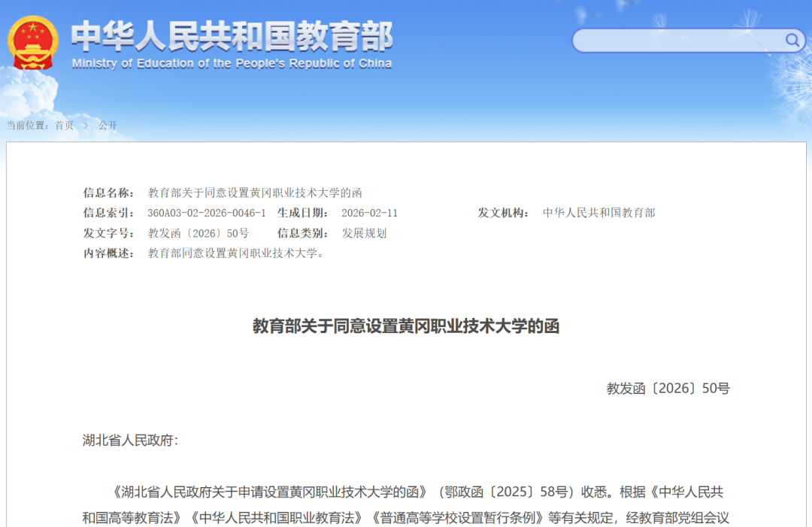Click the national emblem logo

pos(32,42)
